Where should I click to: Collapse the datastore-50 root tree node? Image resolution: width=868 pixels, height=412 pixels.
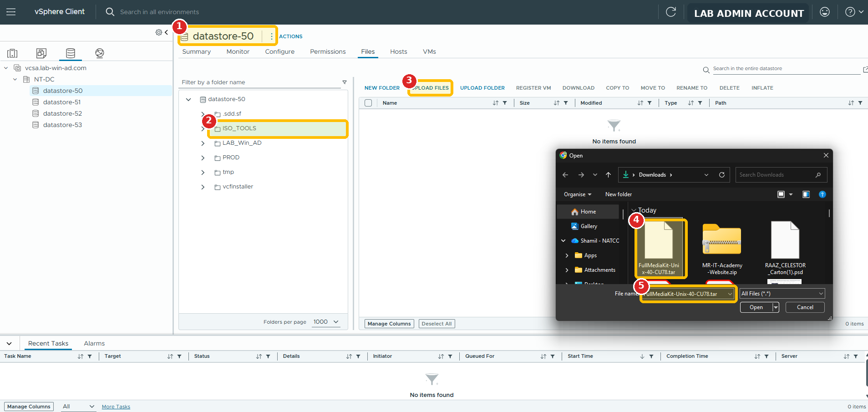click(188, 99)
